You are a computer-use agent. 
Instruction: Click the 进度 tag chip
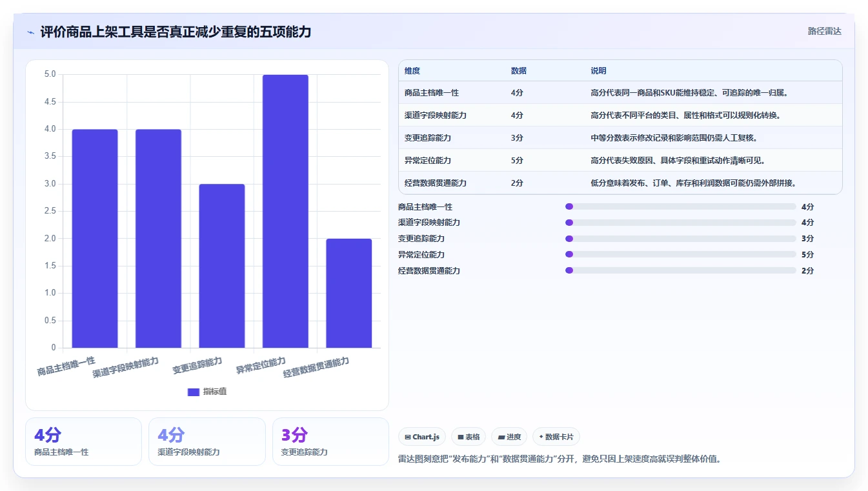[509, 437]
